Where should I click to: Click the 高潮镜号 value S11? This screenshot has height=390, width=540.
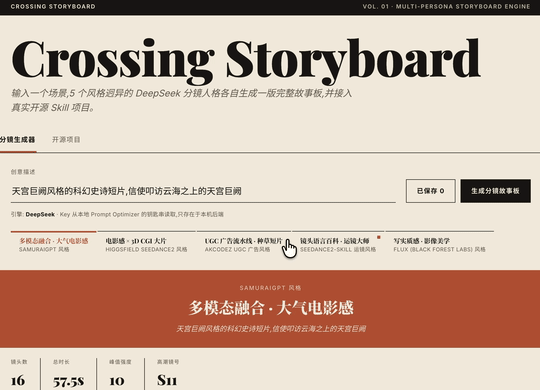167,380
